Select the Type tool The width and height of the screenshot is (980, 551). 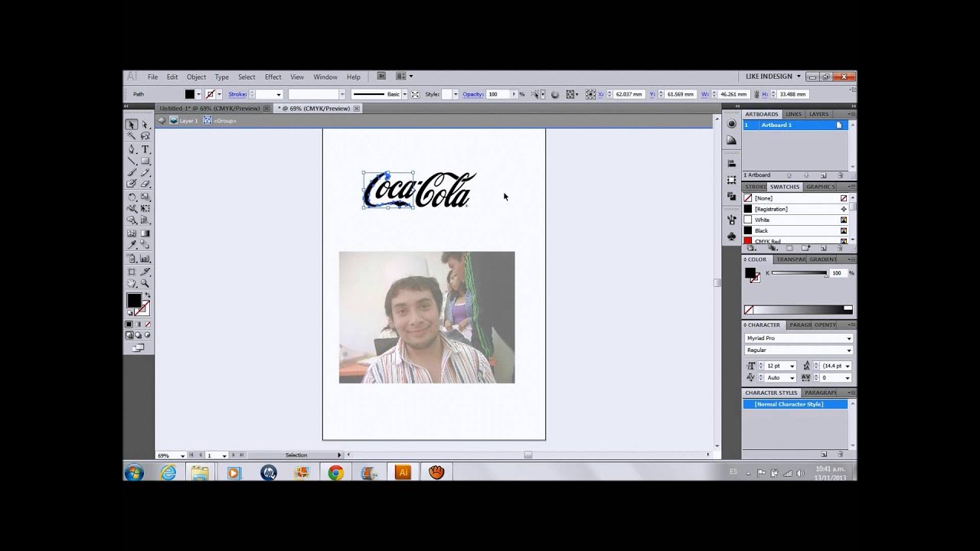(x=145, y=149)
